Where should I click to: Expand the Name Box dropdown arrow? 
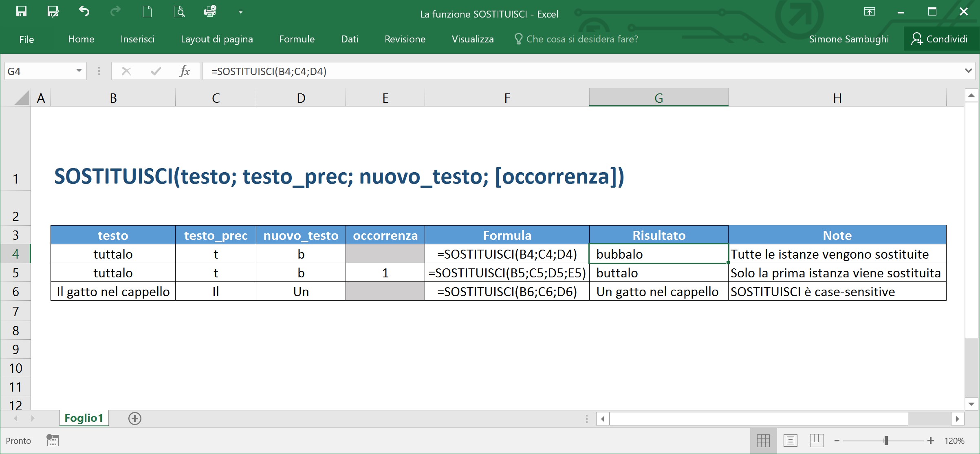[x=79, y=71]
